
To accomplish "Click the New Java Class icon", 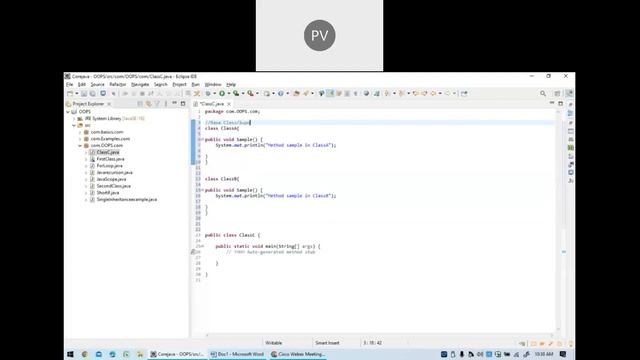I will pyautogui.click(x=281, y=93).
